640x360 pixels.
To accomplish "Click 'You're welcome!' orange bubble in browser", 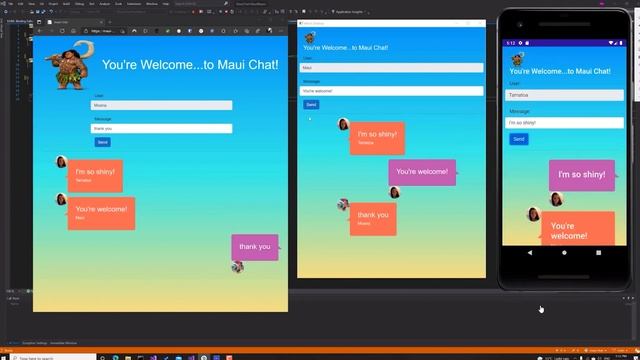I will (101, 213).
